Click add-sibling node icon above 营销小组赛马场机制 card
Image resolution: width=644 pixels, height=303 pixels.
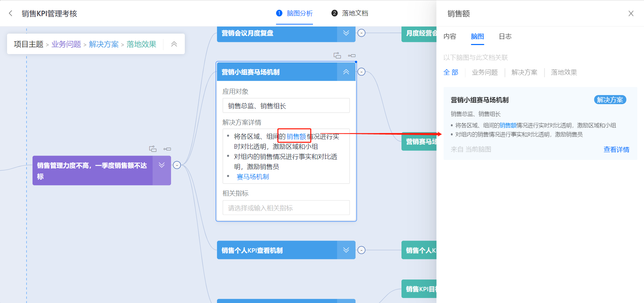pos(352,55)
